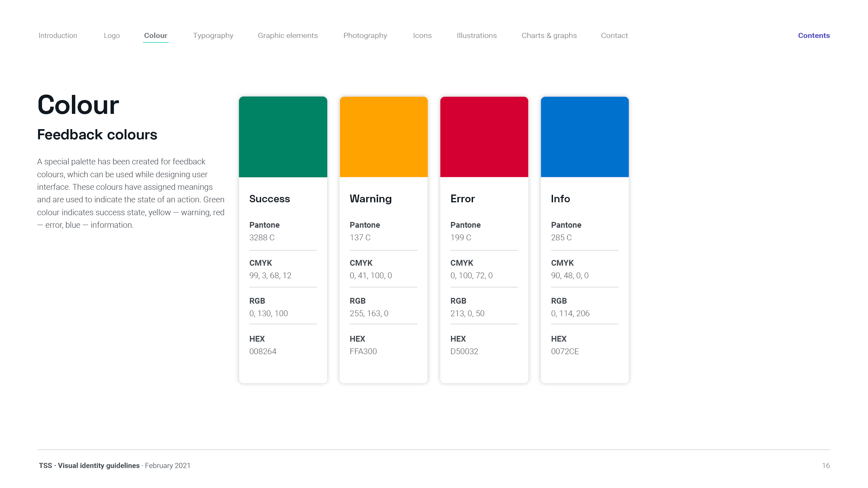Select the orange Warning colour swatch

click(x=383, y=137)
